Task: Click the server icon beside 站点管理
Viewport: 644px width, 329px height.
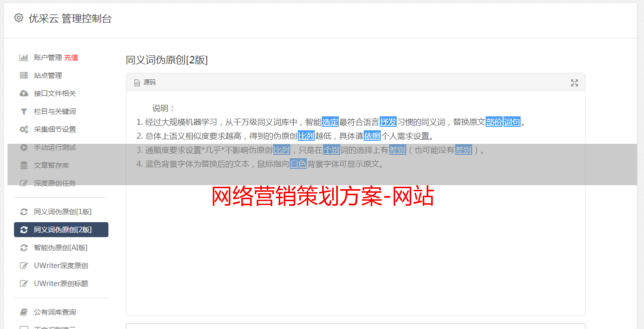Action: pos(23,75)
